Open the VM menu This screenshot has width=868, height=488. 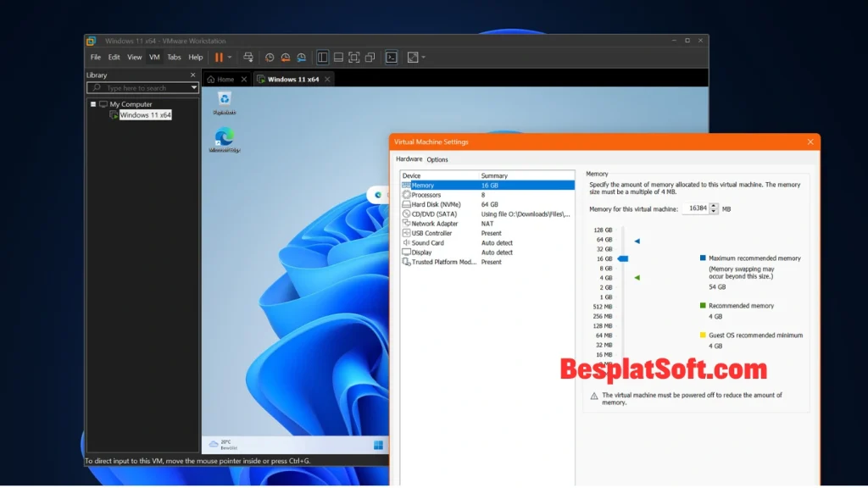point(154,57)
